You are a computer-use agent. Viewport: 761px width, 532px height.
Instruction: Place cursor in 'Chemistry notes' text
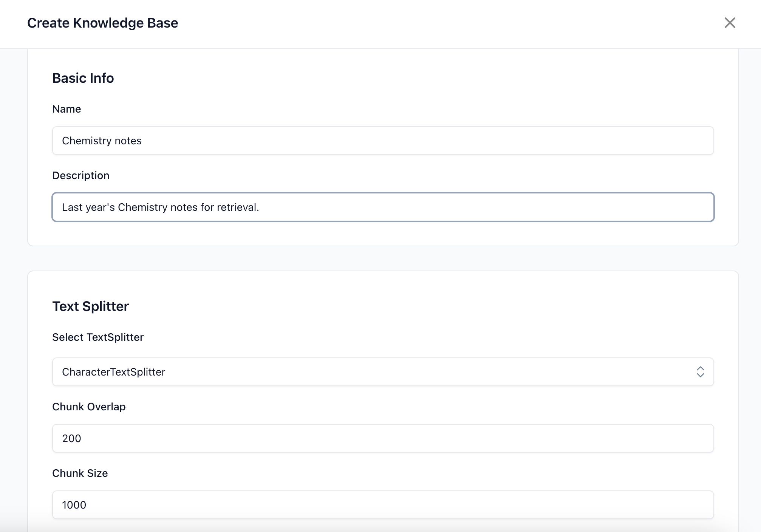tap(102, 141)
